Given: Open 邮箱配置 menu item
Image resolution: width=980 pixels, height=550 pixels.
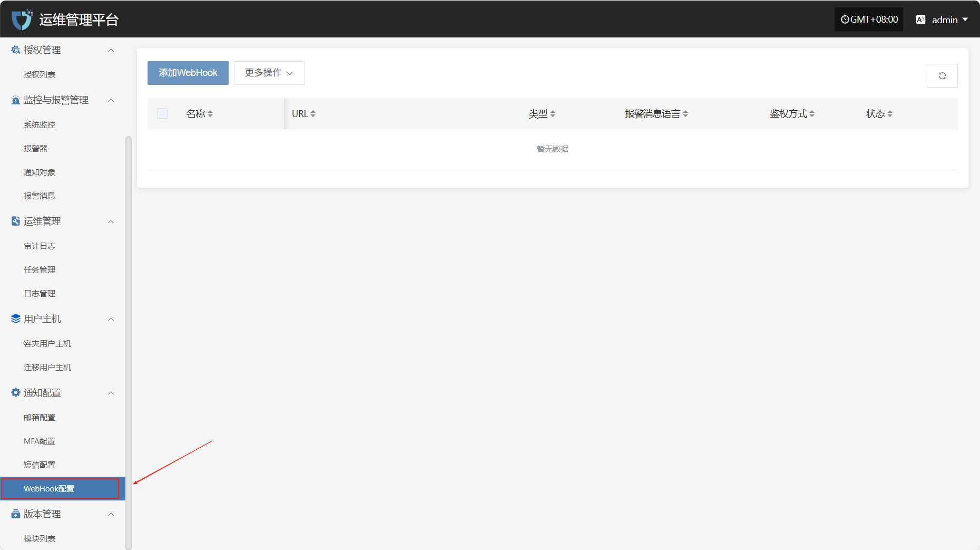Looking at the screenshot, I should coord(63,418).
